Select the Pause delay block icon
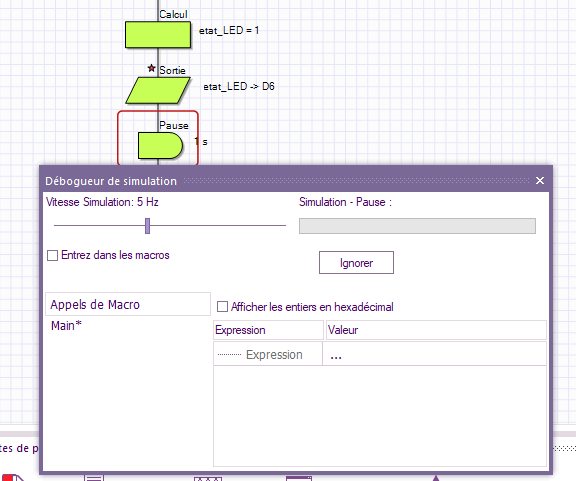The width and height of the screenshot is (576, 481). (x=160, y=146)
